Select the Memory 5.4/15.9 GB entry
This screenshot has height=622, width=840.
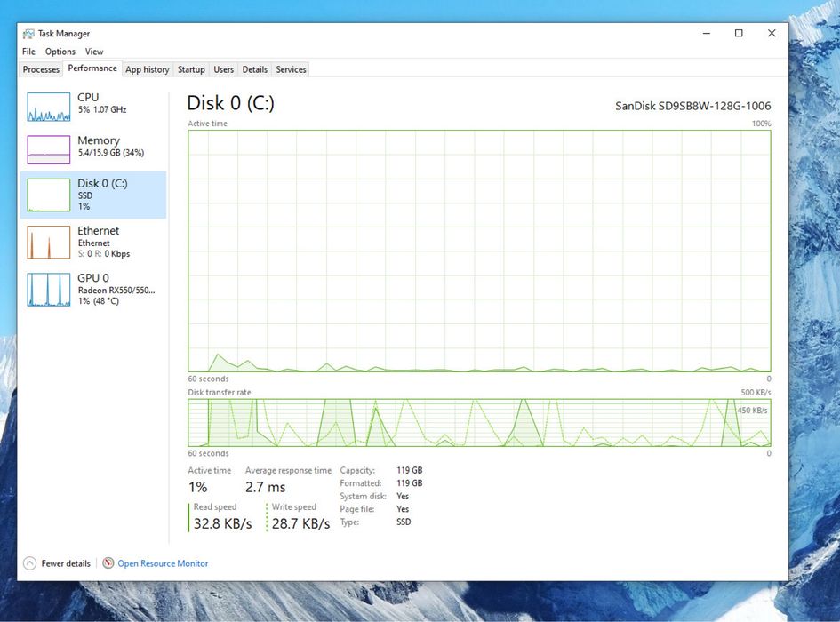pos(93,149)
